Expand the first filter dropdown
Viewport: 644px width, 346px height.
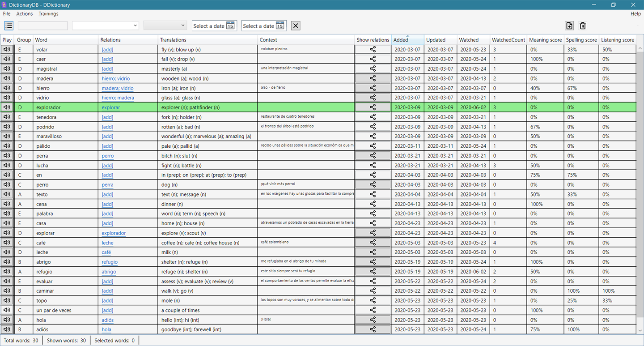click(106, 26)
